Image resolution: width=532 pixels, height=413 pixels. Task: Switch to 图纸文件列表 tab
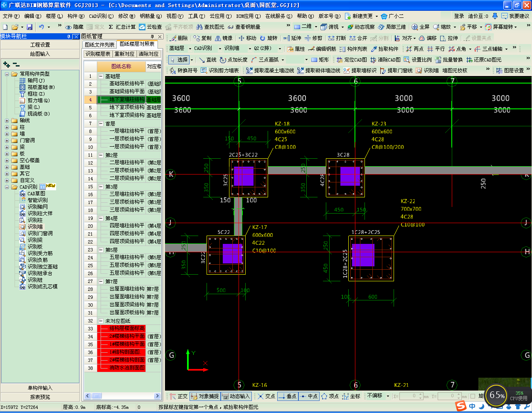(x=99, y=44)
